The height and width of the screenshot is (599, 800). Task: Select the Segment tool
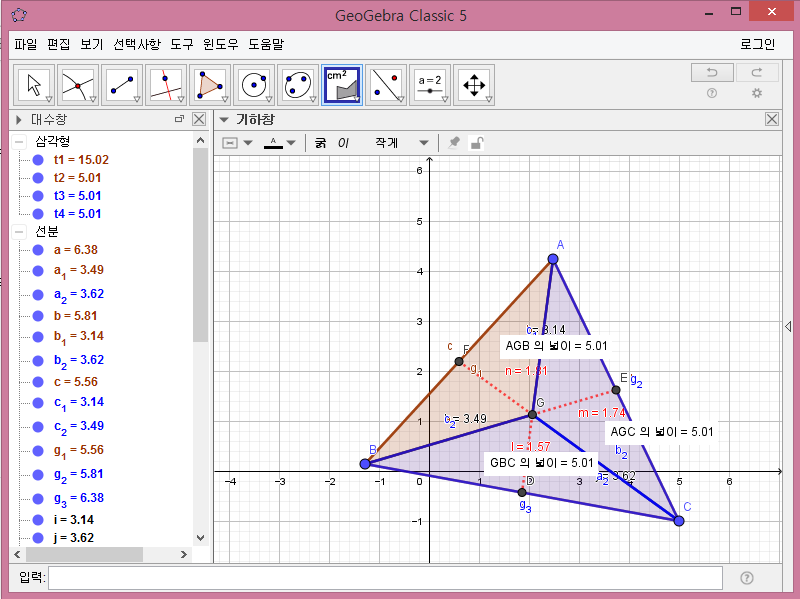122,85
